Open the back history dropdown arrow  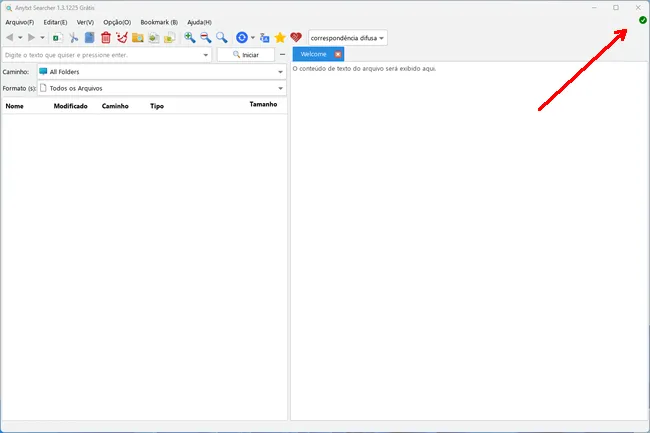tap(20, 38)
